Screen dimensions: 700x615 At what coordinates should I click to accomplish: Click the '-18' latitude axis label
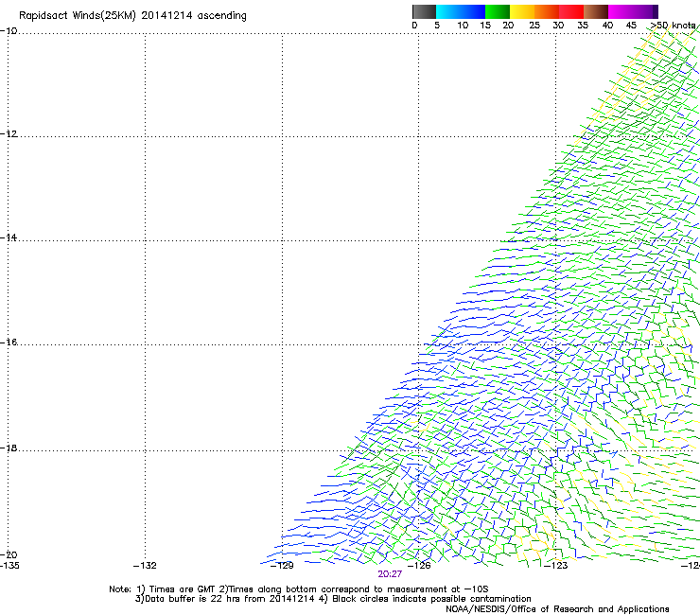click(9, 448)
